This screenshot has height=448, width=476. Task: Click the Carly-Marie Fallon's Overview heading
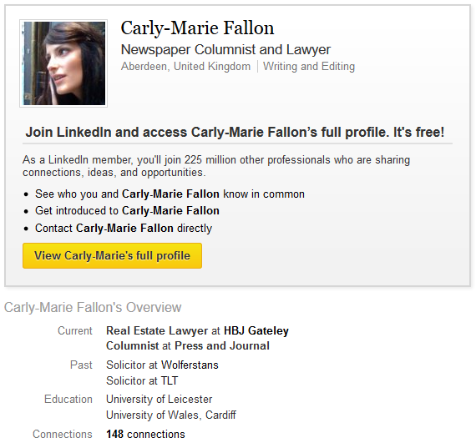point(93,307)
